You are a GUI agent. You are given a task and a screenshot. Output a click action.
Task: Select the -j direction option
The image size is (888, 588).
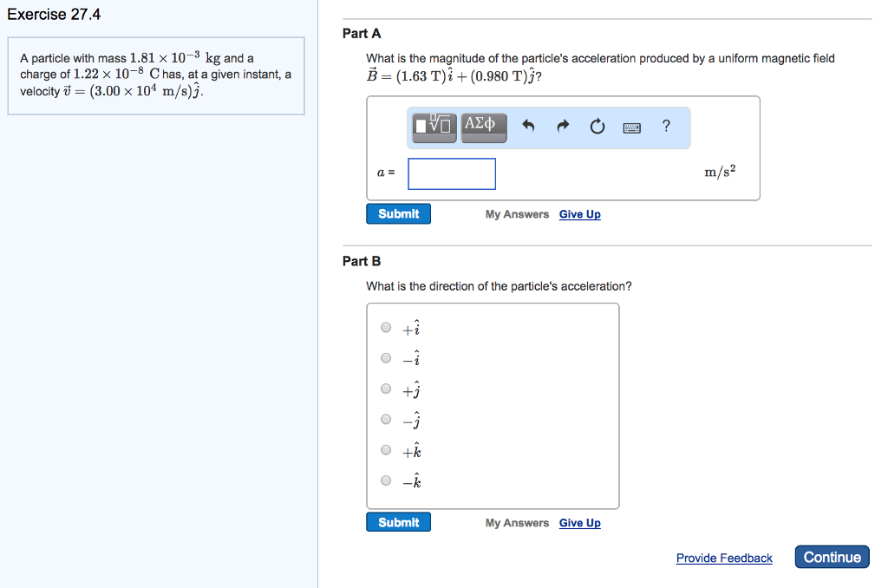pos(386,419)
